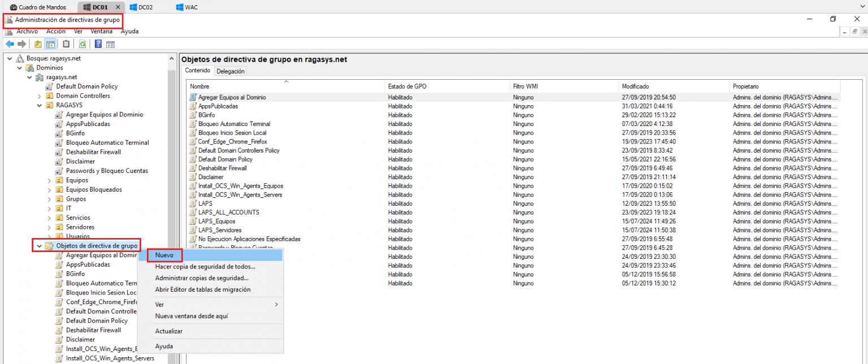Click the Domain Controllers OU icon
This screenshot has height=364, width=868.
tap(49, 96)
